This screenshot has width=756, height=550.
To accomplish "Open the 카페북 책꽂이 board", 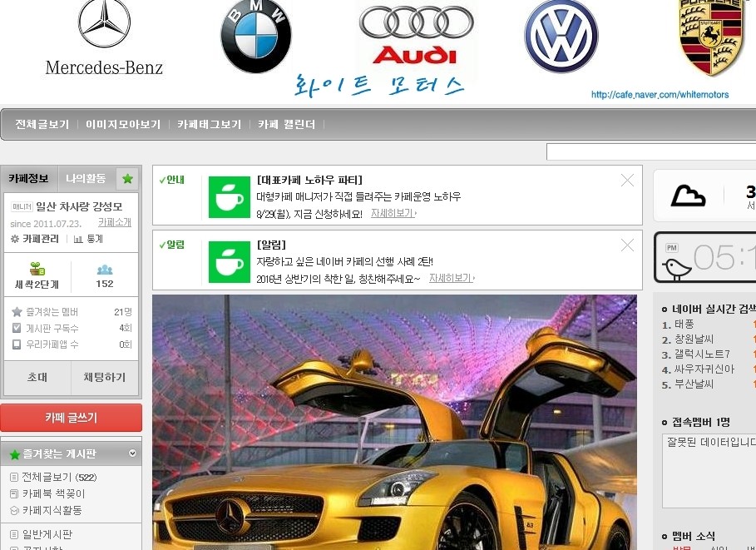I will tap(53, 493).
